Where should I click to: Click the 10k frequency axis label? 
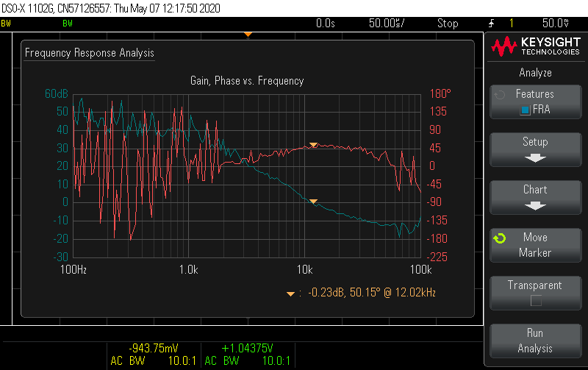coord(304,269)
